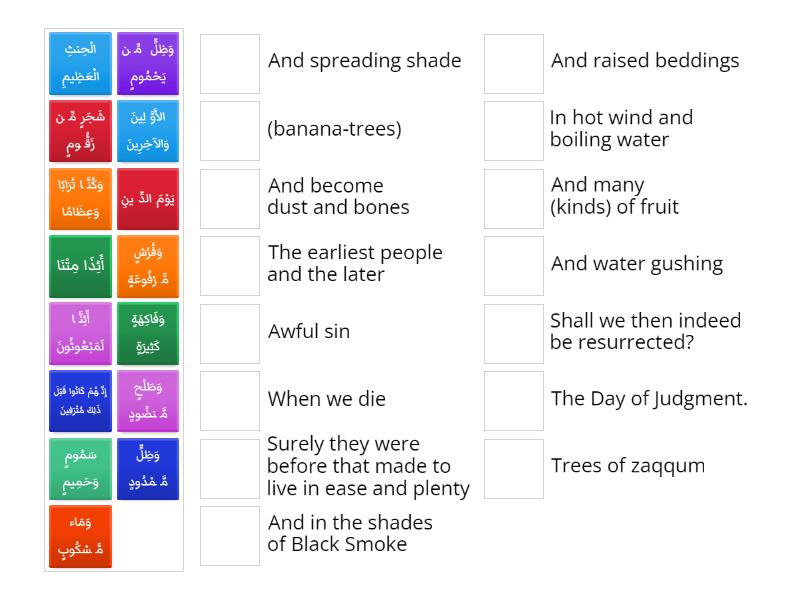Click the answer box beside Trees of zaqqum
The image size is (800, 600).
pos(513,468)
